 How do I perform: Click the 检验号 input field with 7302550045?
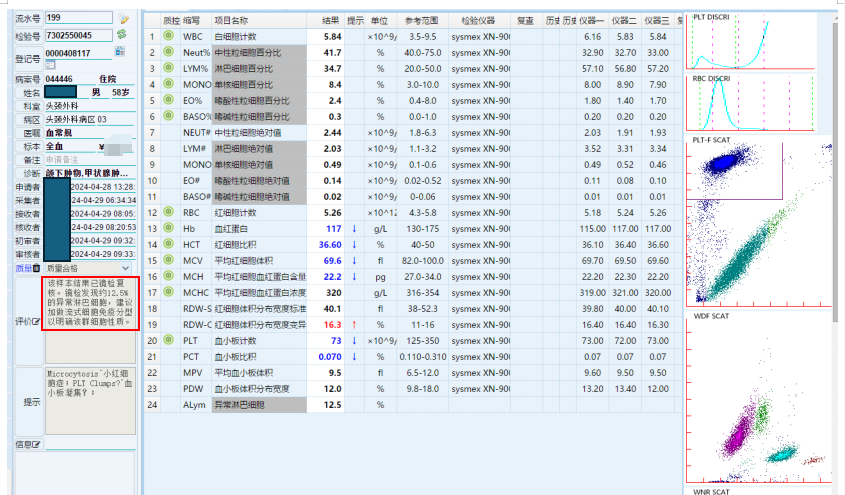[79, 36]
